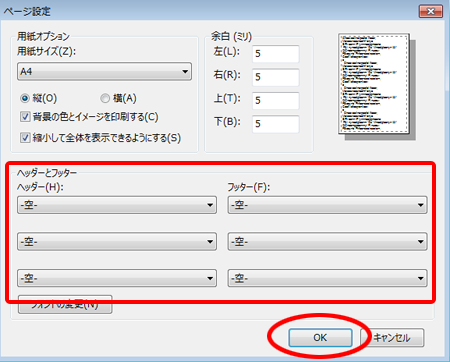Screen dimensions: 450x362
Task: Open the first ヘッダー(H) header dropdown
Action: [x=117, y=205]
